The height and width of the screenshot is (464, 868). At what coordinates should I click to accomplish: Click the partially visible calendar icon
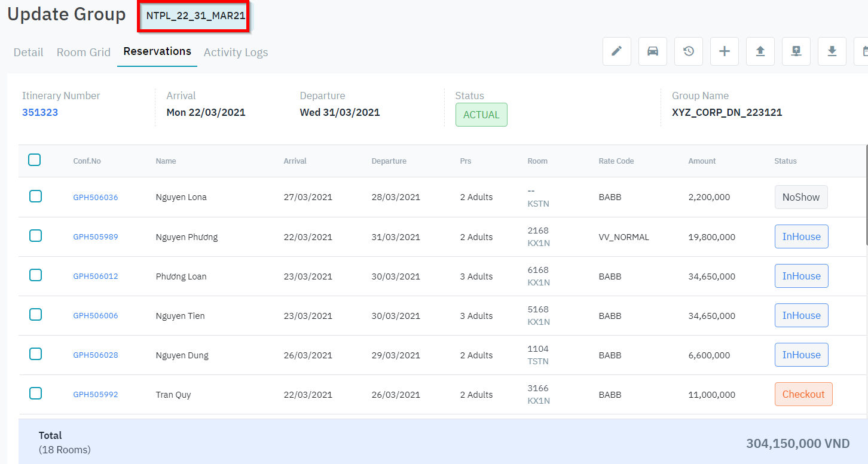click(x=862, y=51)
